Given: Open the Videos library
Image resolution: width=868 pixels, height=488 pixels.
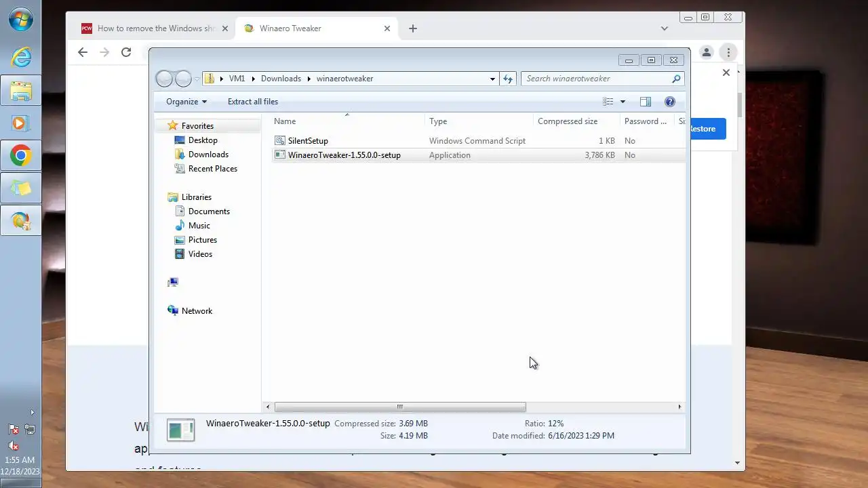Looking at the screenshot, I should (200, 253).
